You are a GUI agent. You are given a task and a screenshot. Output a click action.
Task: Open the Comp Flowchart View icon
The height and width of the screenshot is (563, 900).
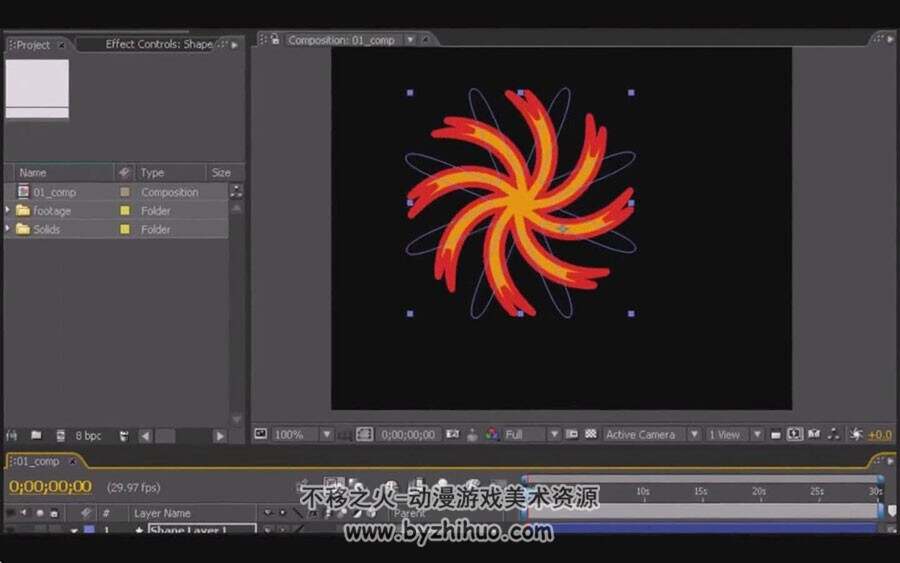pyautogui.click(x=833, y=434)
